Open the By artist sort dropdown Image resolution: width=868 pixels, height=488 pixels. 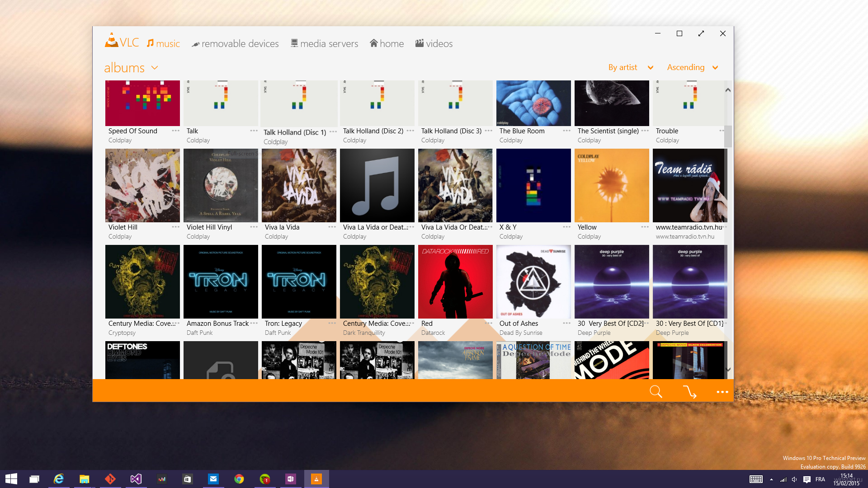[631, 67]
